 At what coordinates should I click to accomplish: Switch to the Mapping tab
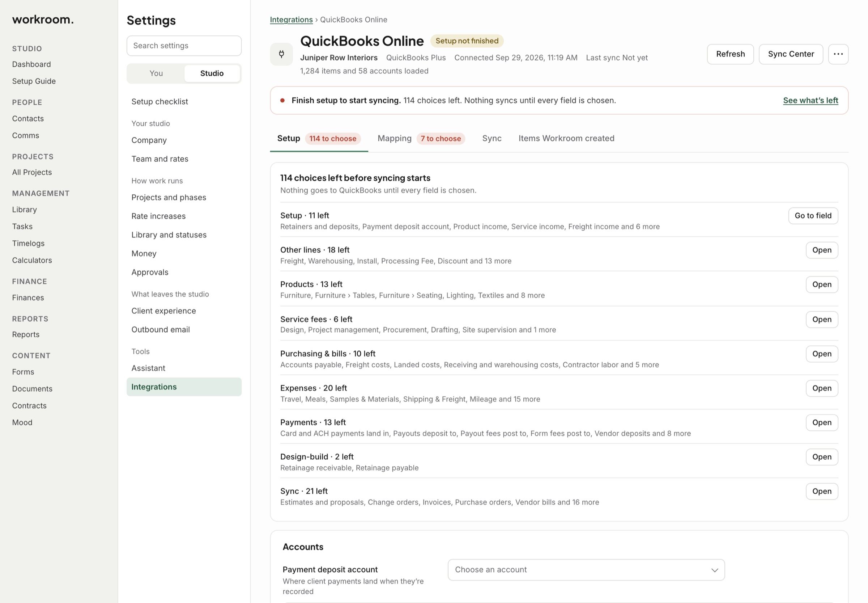coord(421,138)
